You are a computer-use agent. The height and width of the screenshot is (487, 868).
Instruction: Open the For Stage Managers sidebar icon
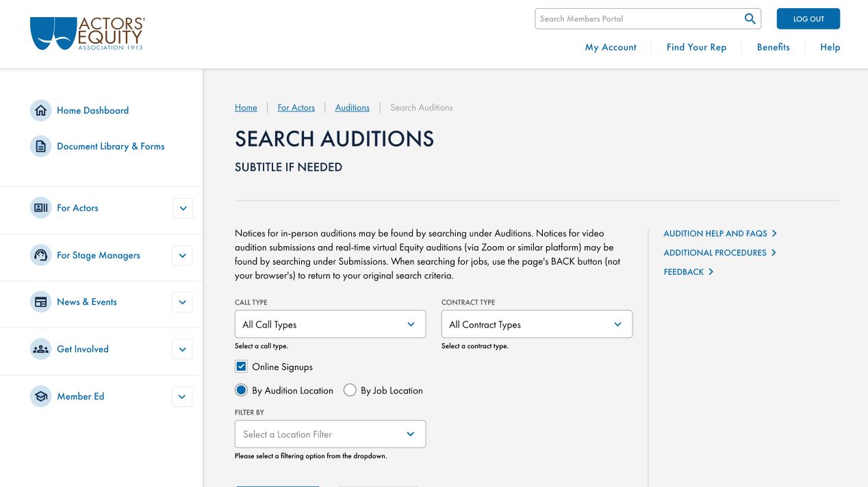click(40, 255)
